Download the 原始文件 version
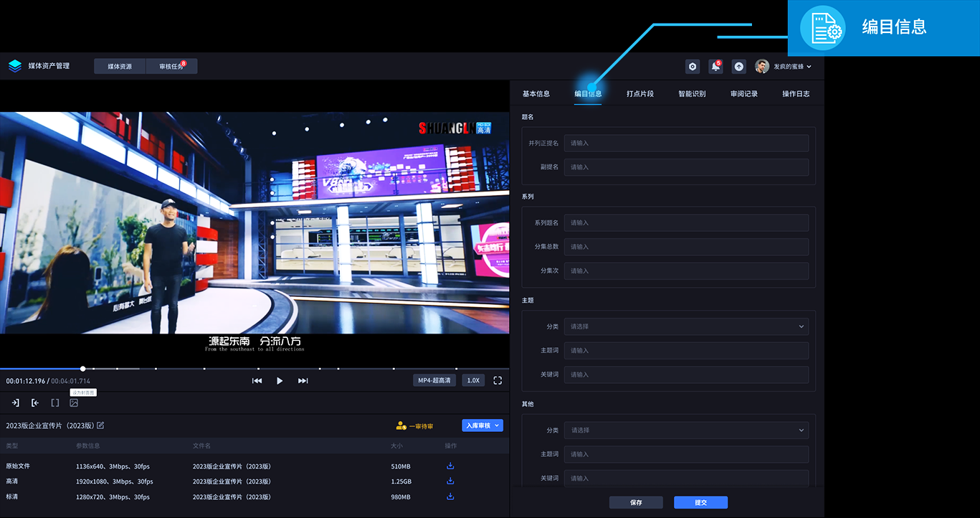The image size is (980, 518). (450, 466)
